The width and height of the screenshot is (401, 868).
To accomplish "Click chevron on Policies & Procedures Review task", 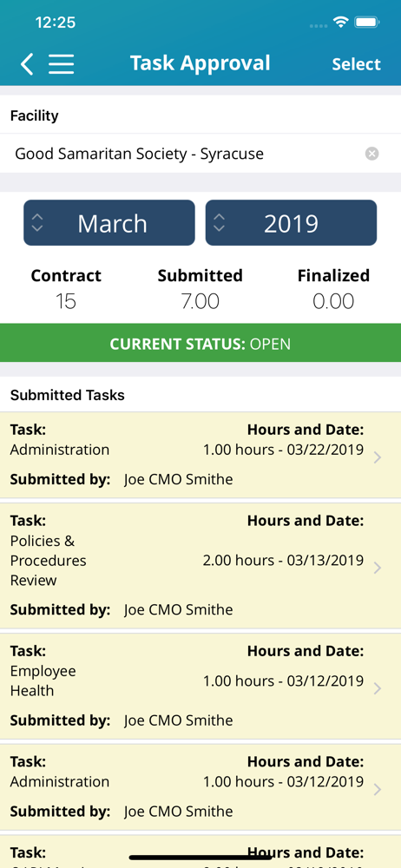I will click(378, 568).
